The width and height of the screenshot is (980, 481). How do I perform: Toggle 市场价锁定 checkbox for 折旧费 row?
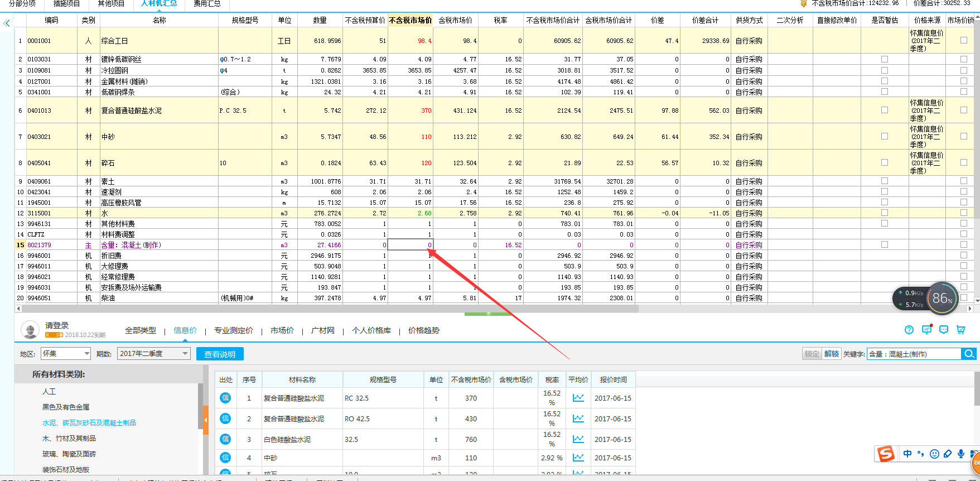[x=964, y=256]
